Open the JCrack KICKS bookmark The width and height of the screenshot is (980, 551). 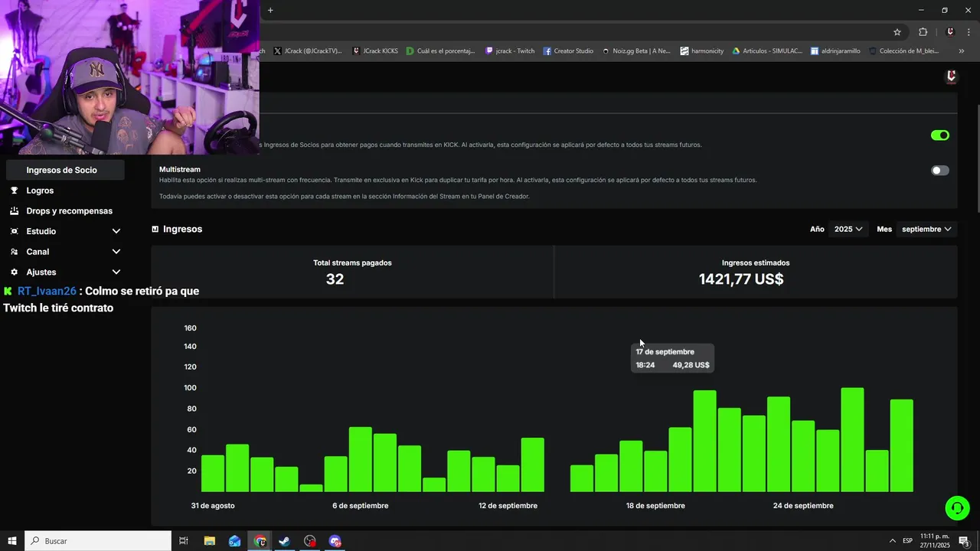coord(375,51)
